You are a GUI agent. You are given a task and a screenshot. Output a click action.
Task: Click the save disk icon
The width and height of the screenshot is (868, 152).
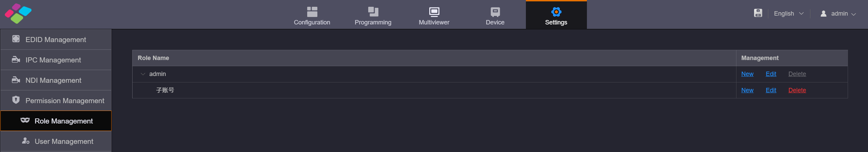pyautogui.click(x=758, y=13)
